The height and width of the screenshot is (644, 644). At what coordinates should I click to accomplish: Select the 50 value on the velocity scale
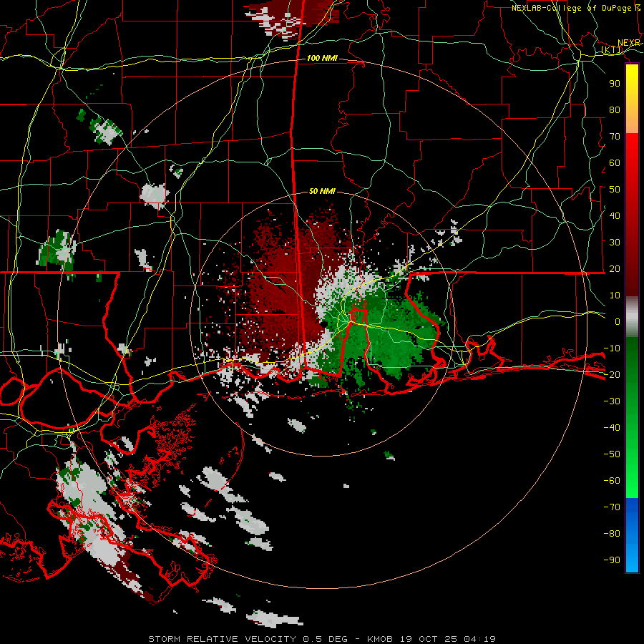[x=615, y=189]
